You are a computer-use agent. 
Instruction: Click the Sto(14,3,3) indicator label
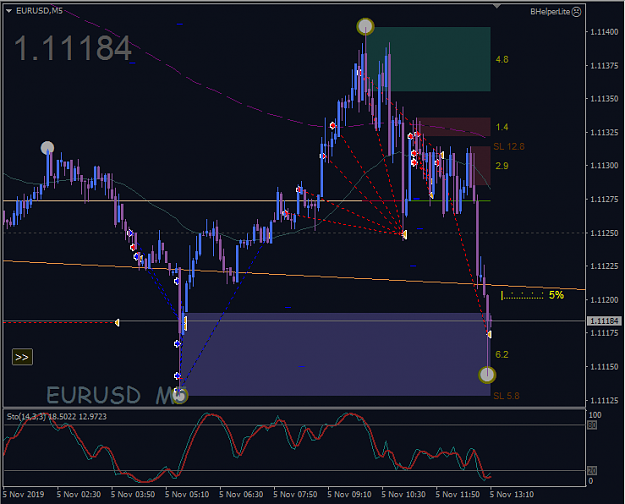(57, 417)
